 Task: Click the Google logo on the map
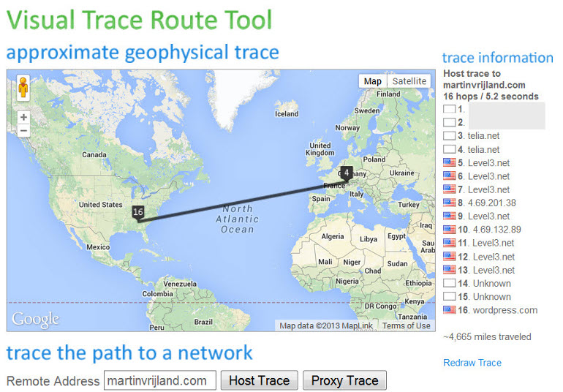pyautogui.click(x=35, y=320)
